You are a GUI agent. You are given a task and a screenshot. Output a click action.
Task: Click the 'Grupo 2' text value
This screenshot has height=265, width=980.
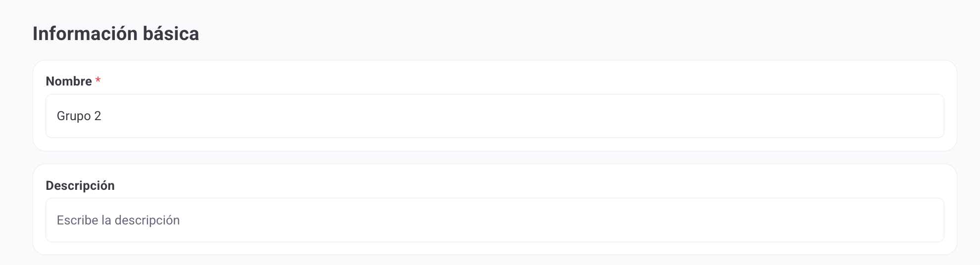(x=79, y=116)
